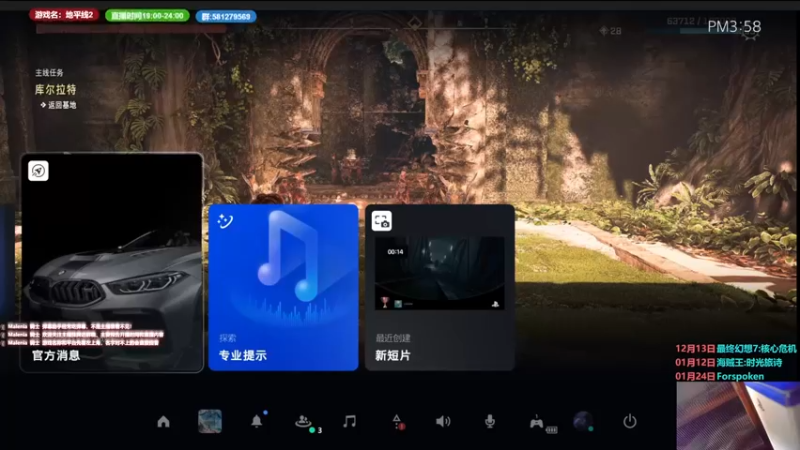Click the explore sparkle icon on blue card
Image resolution: width=800 pixels, height=450 pixels.
click(225, 221)
